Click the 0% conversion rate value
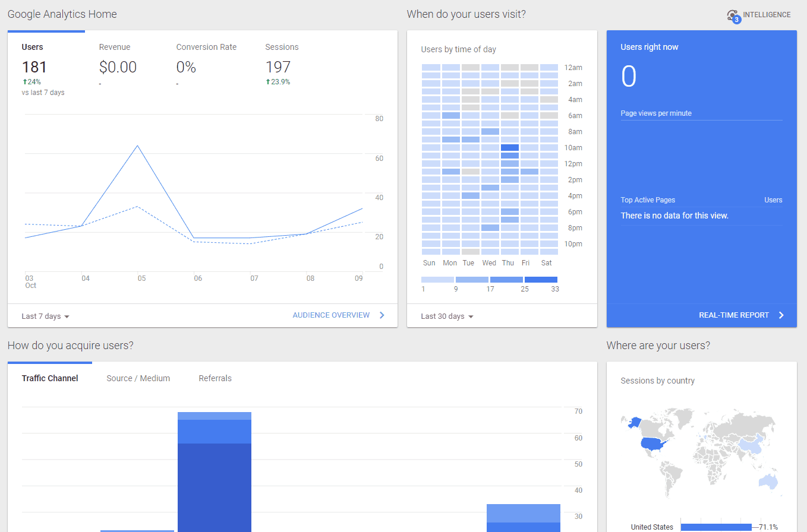807x532 pixels. coord(186,67)
